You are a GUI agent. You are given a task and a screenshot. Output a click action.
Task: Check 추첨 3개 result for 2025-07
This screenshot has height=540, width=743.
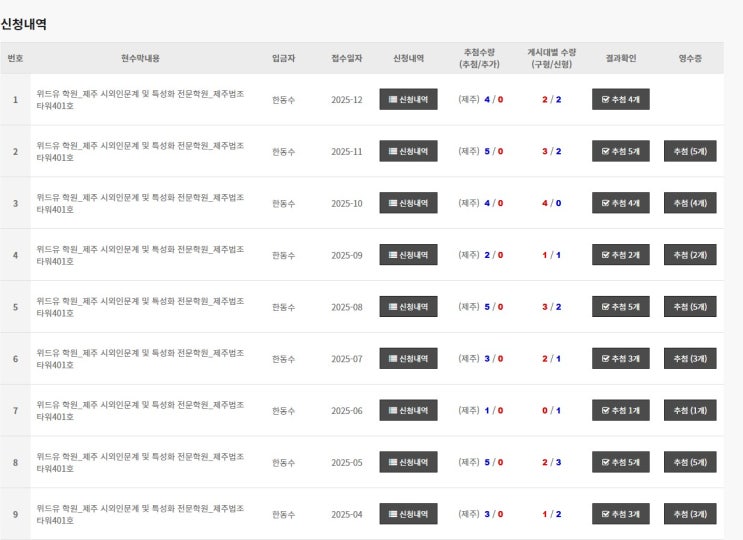(620, 359)
